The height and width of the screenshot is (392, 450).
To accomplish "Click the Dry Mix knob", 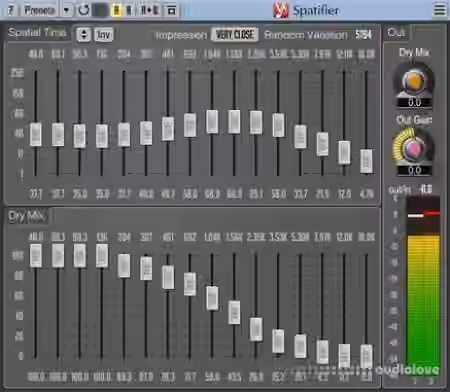I will (414, 81).
